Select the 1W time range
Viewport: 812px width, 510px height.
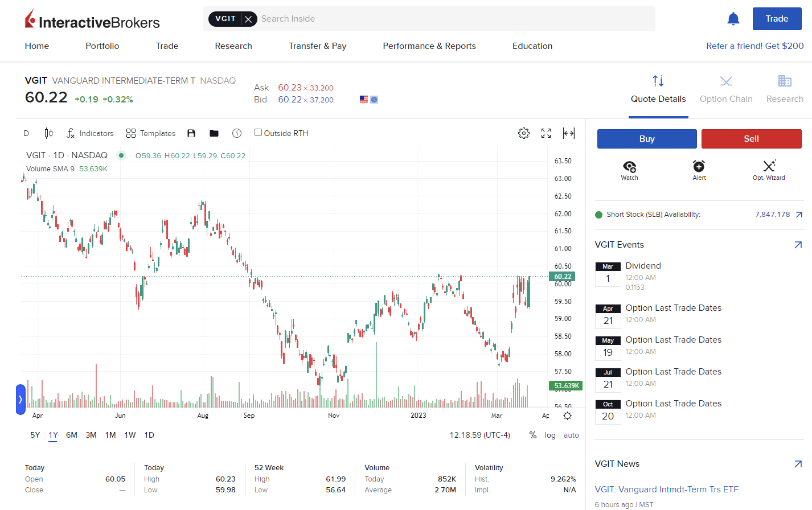click(130, 435)
